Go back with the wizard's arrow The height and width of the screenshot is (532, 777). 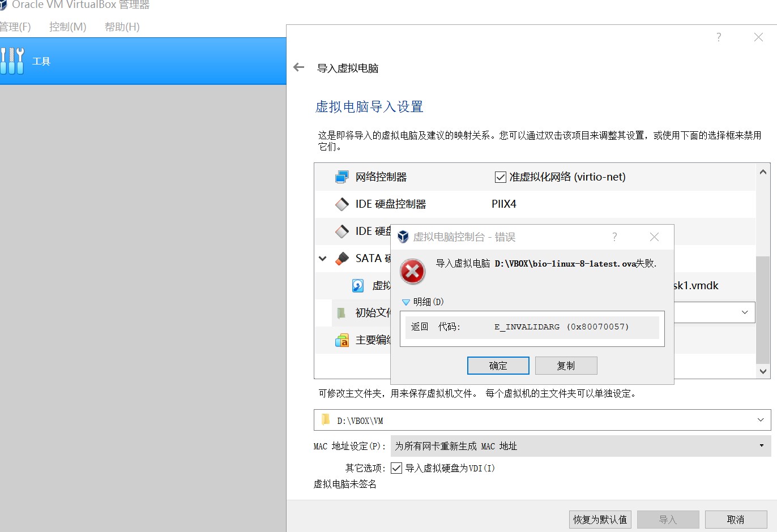pyautogui.click(x=299, y=67)
